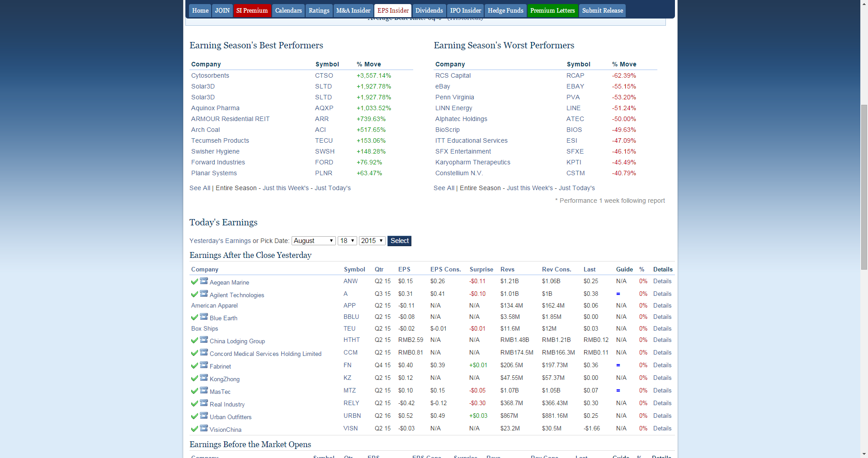The height and width of the screenshot is (458, 868).
Task: Click the Select date button
Action: click(x=399, y=241)
